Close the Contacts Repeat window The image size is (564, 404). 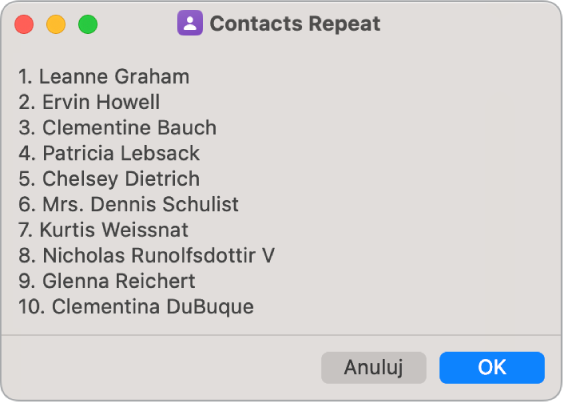(x=24, y=24)
